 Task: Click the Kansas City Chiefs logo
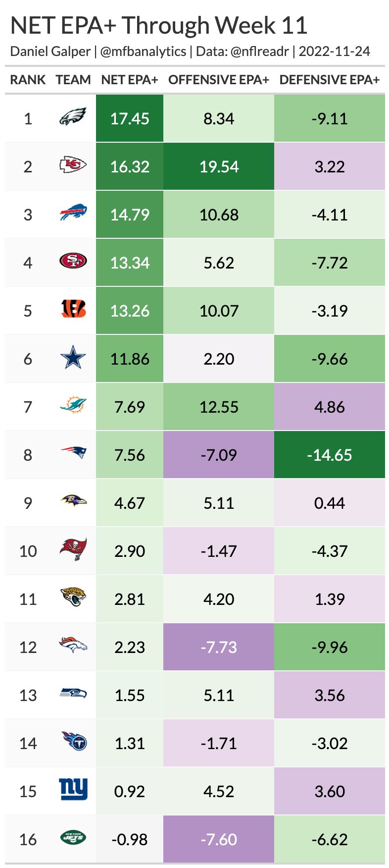click(73, 165)
